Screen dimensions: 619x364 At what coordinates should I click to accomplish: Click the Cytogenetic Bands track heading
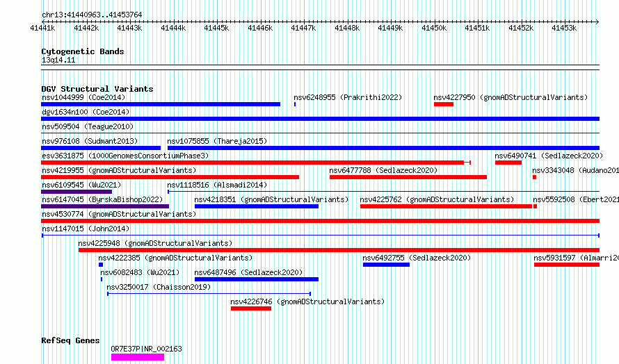pos(83,51)
